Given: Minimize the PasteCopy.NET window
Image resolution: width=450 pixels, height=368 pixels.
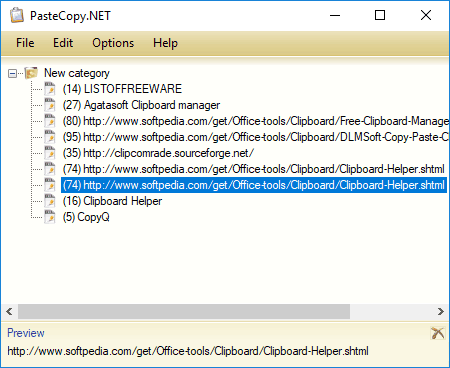Looking at the screenshot, I should click(335, 15).
